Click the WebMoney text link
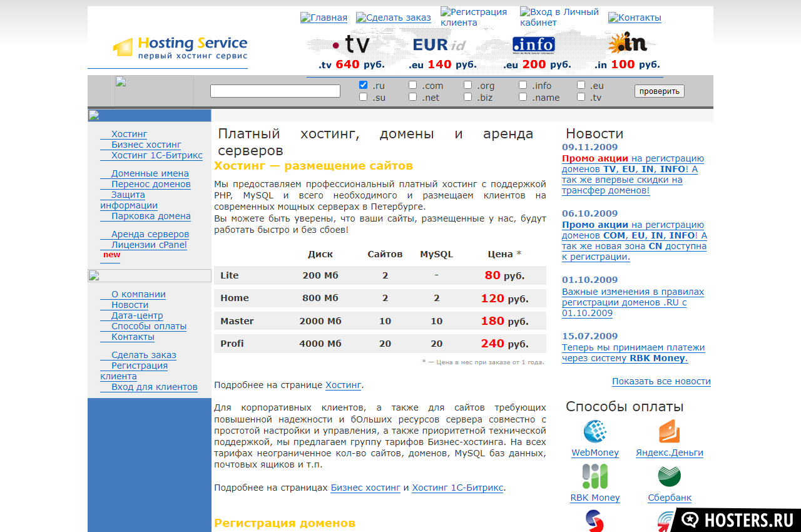The image size is (801, 532). (595, 453)
